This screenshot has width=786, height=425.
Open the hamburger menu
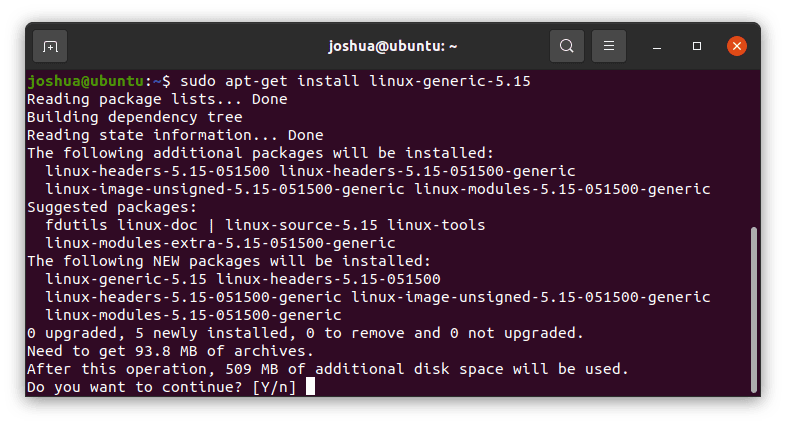[x=609, y=46]
